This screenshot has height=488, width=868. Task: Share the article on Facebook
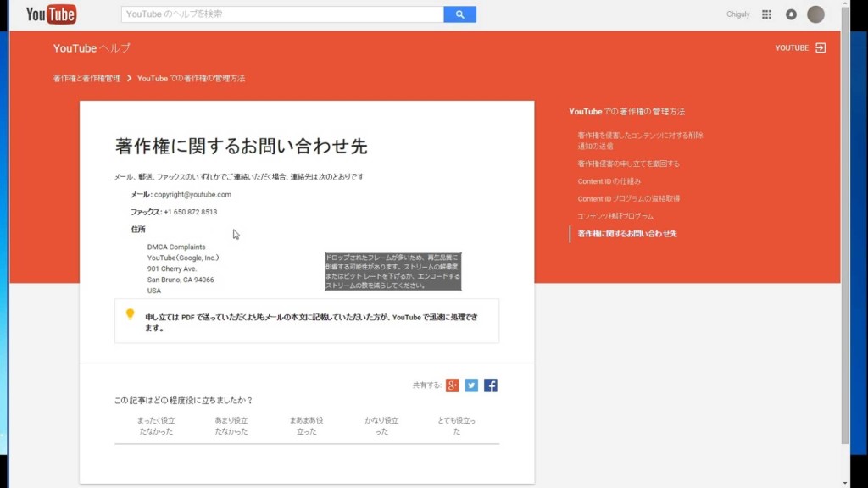click(491, 385)
